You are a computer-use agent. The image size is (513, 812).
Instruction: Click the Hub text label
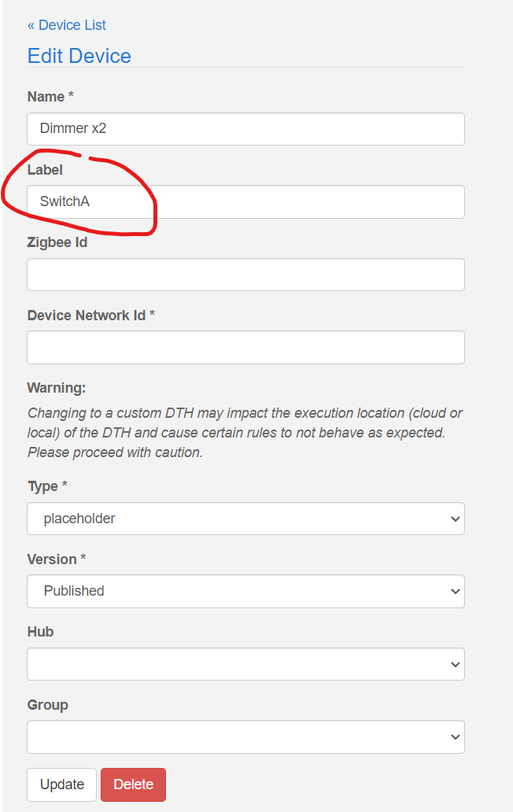(40, 632)
